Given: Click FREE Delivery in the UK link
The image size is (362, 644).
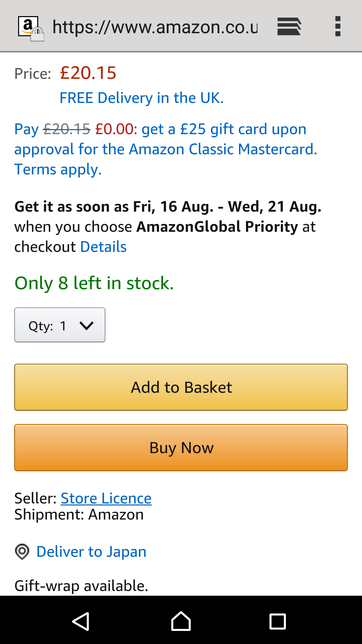Looking at the screenshot, I should click(141, 98).
